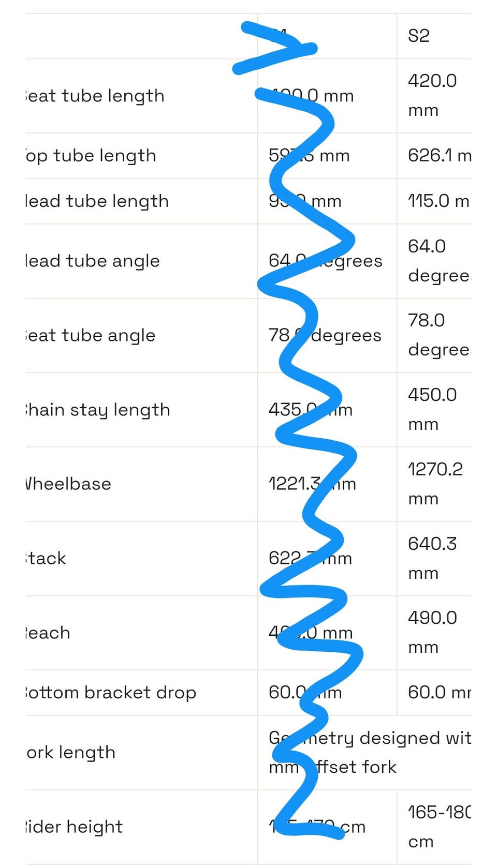497x868 pixels.
Task: Select the Seat tube length row label
Action: pyautogui.click(x=95, y=96)
